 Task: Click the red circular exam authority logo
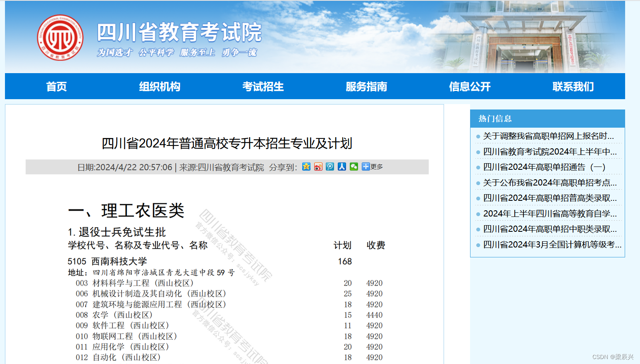tap(60, 38)
